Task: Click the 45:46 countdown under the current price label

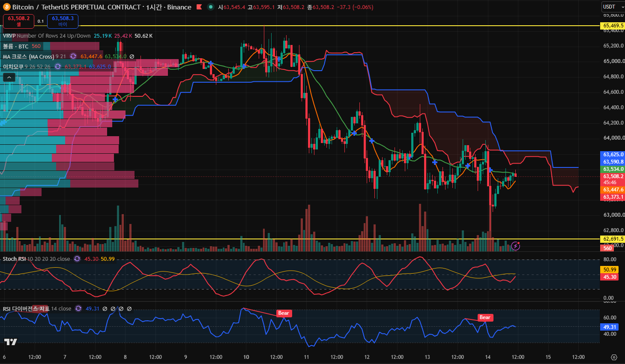Action: [x=610, y=182]
